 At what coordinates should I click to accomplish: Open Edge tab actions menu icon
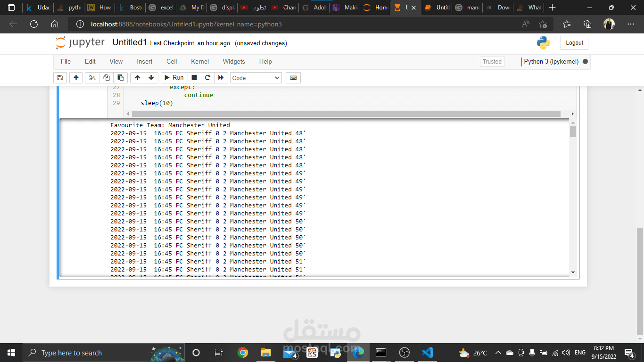(x=11, y=8)
